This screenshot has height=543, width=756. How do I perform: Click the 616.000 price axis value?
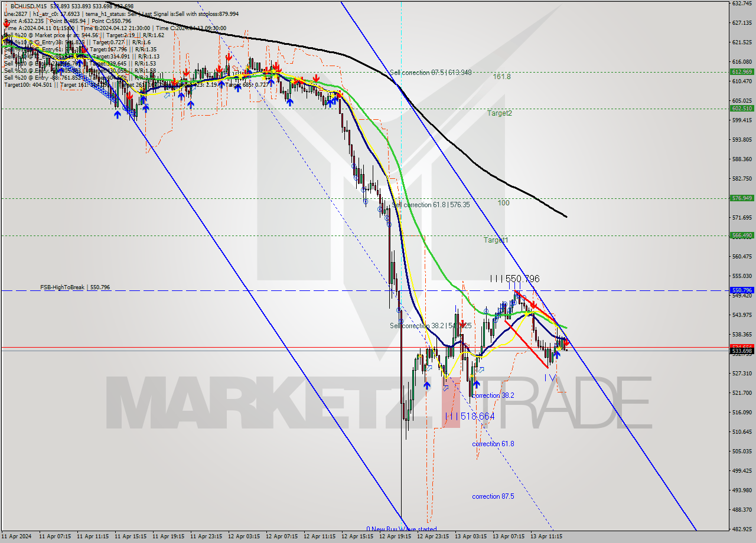[x=741, y=62]
